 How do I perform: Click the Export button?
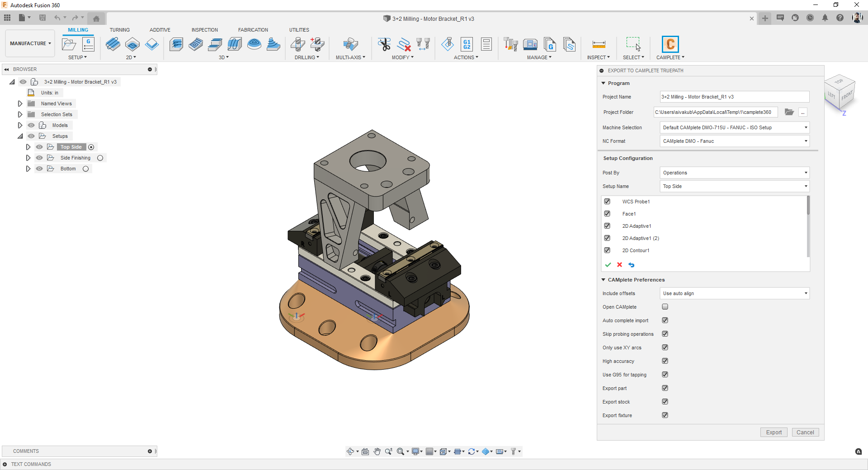pos(774,432)
